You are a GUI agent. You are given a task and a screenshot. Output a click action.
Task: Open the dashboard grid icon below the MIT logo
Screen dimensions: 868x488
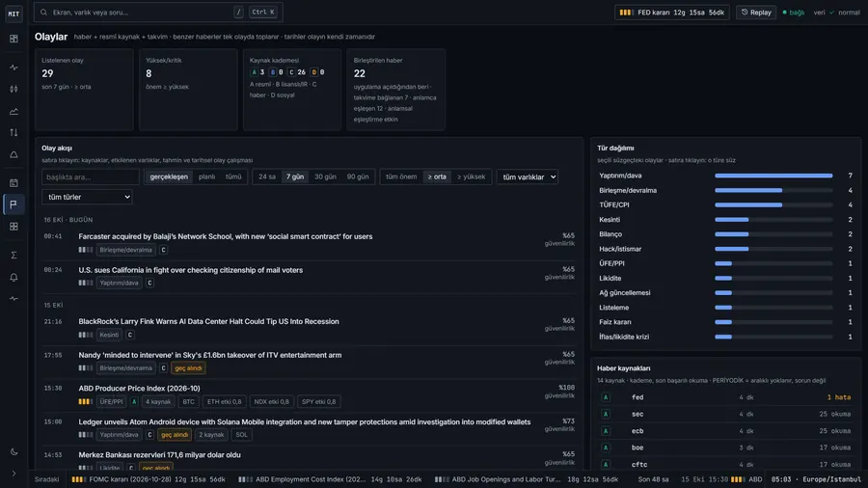(x=14, y=39)
